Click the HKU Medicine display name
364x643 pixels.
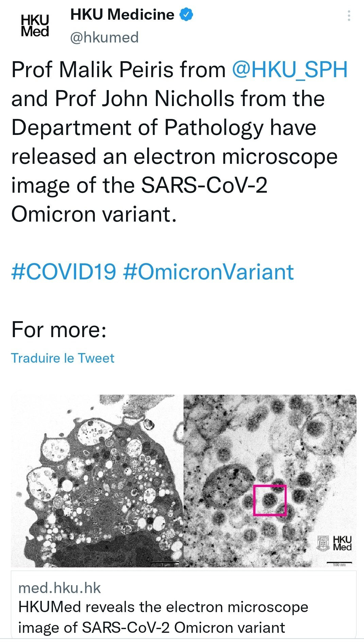point(122,15)
